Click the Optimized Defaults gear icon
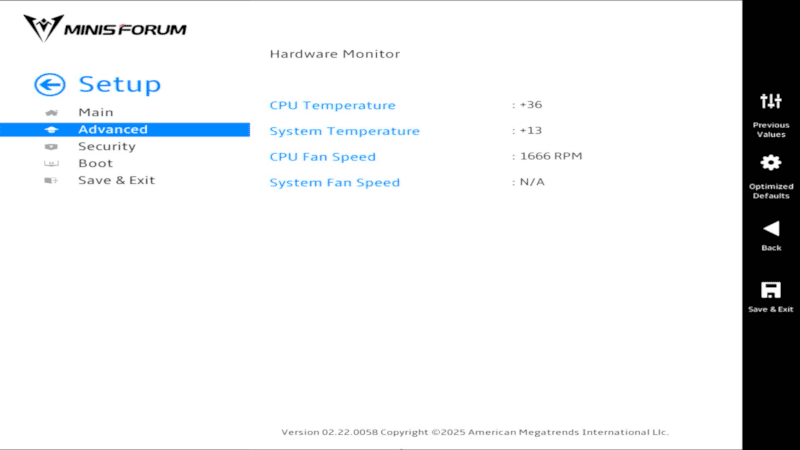800x450 pixels. coord(771,162)
